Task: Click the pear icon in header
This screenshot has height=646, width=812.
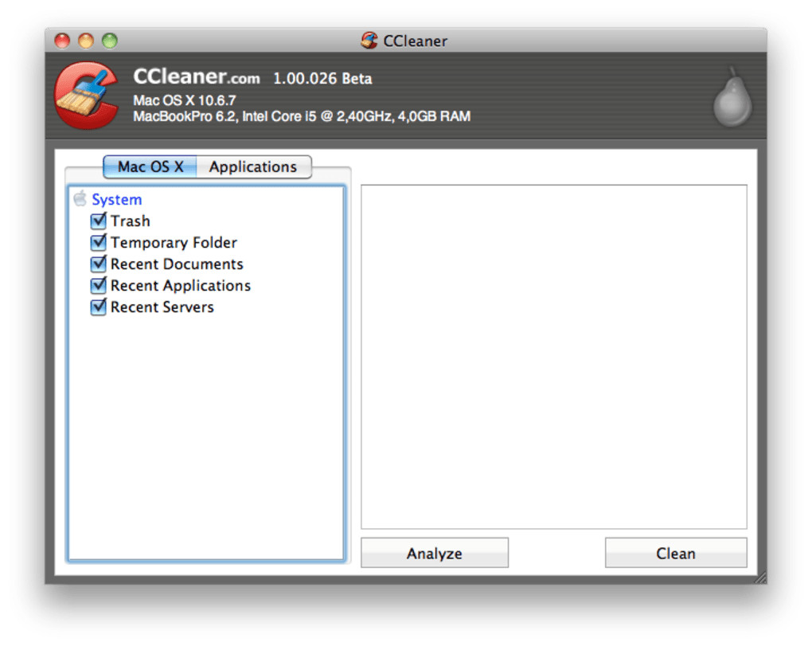Action: pyautogui.click(x=732, y=97)
